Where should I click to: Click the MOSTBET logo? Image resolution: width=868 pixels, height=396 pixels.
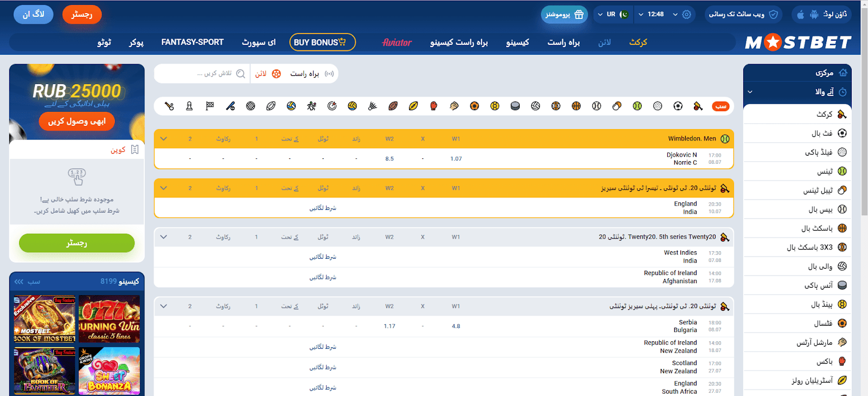tap(798, 42)
